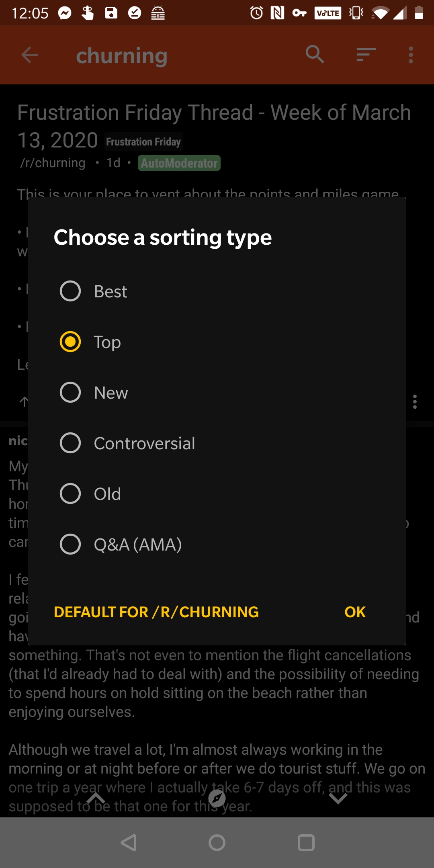Open search for the churning subreddit
The height and width of the screenshot is (868, 434).
tap(315, 55)
